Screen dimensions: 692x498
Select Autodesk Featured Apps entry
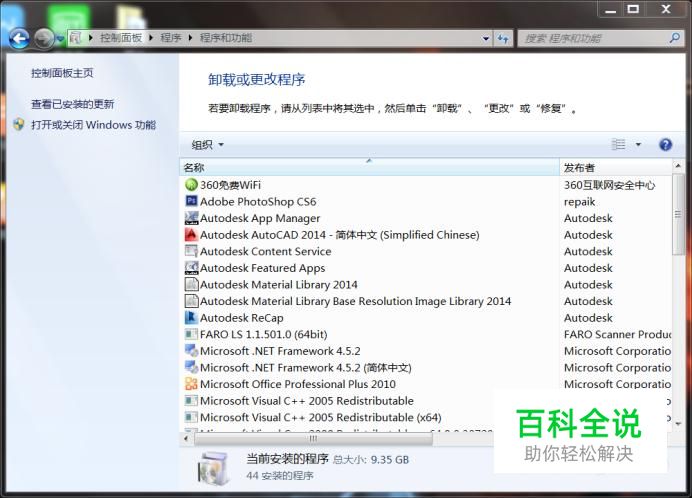click(263, 268)
